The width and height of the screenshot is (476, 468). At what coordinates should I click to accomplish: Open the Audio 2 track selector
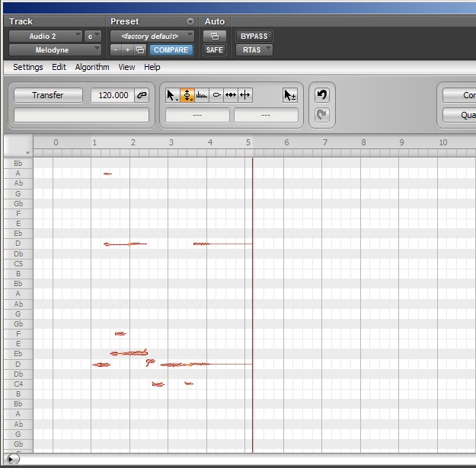(x=46, y=37)
